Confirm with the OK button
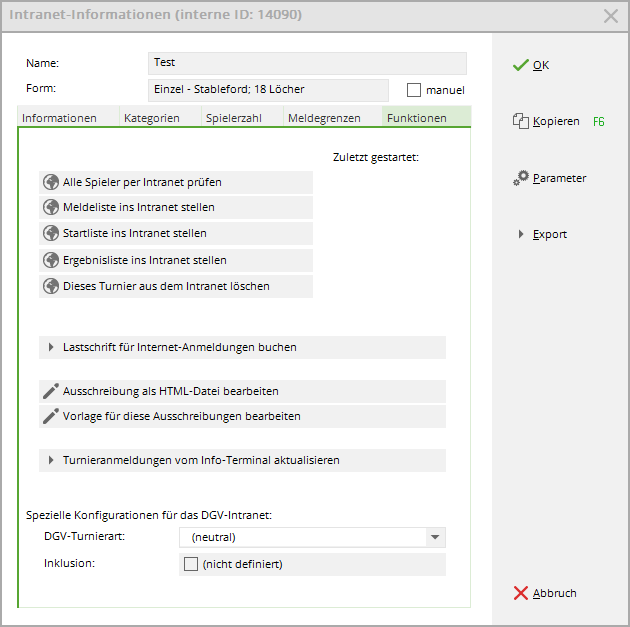630x627 pixels. (530, 65)
